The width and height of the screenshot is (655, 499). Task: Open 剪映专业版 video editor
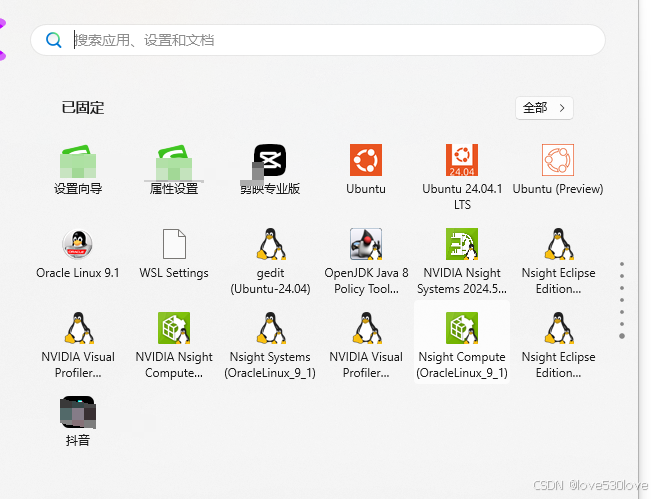(x=270, y=170)
